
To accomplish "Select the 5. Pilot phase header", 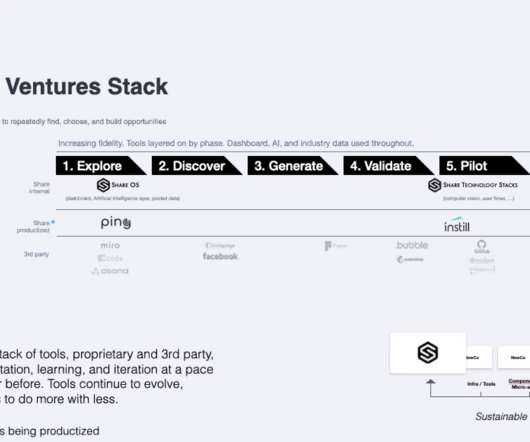I will [484, 166].
